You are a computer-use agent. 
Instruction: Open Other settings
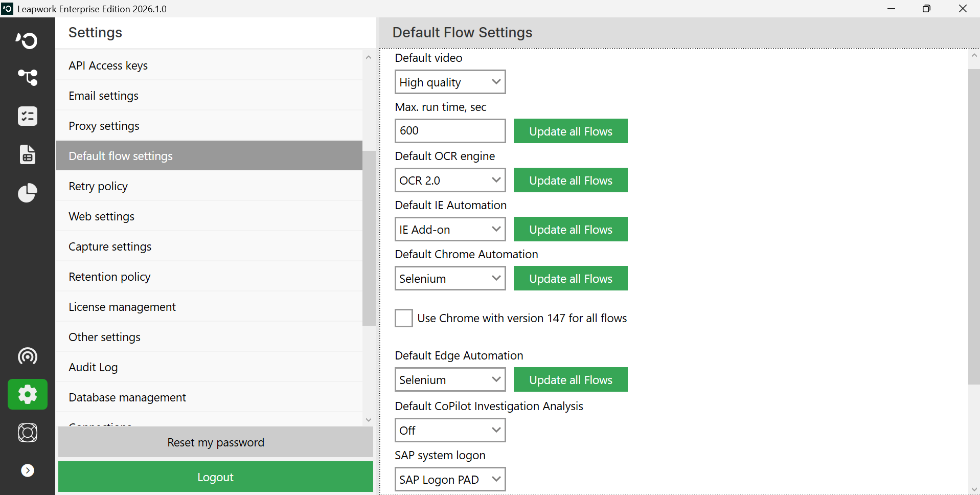pyautogui.click(x=209, y=337)
